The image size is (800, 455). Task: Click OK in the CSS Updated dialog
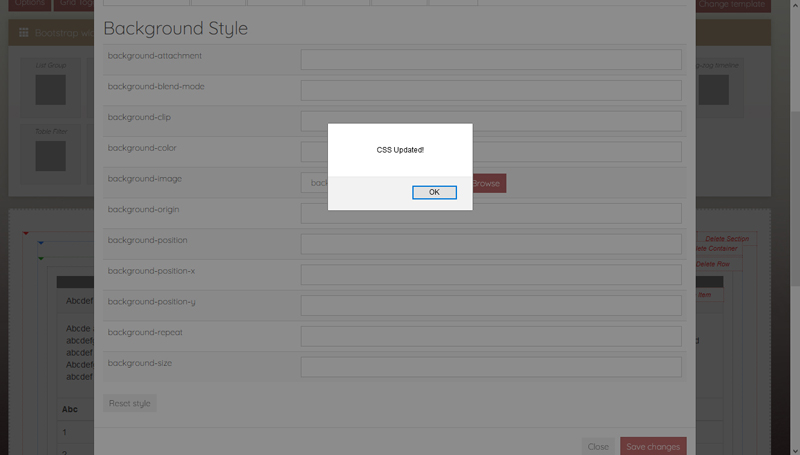pyautogui.click(x=434, y=192)
